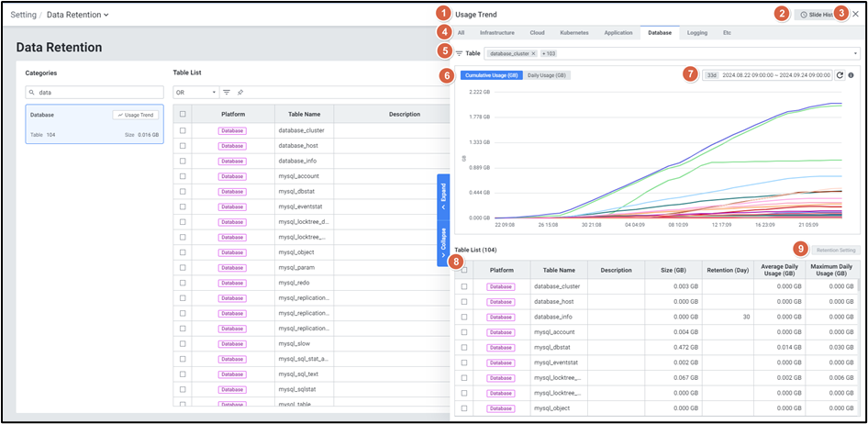
Task: Click the filter icon beside Table label
Action: coord(459,54)
